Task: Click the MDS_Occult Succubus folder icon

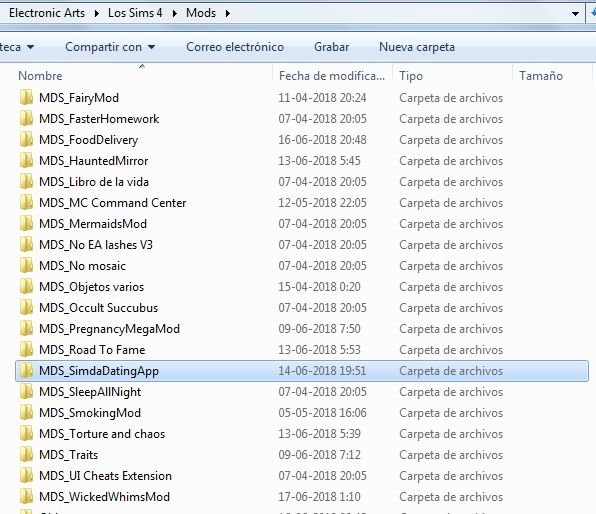Action: 26,308
